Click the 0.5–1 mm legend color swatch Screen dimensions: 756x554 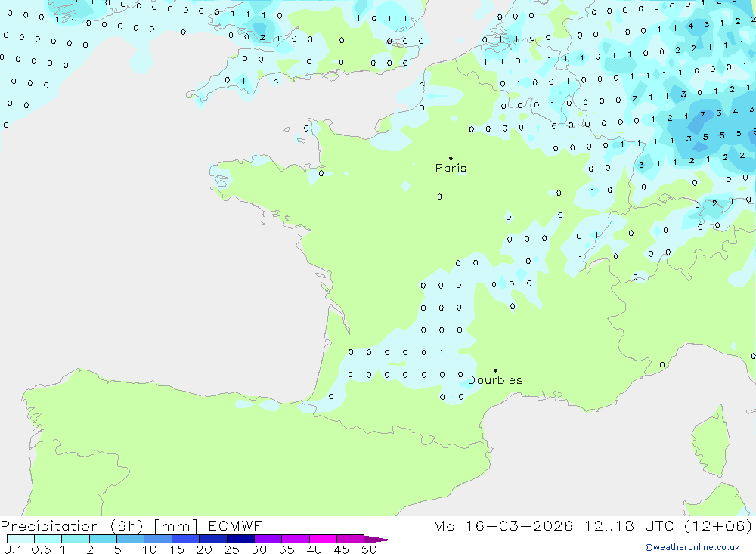(x=48, y=539)
